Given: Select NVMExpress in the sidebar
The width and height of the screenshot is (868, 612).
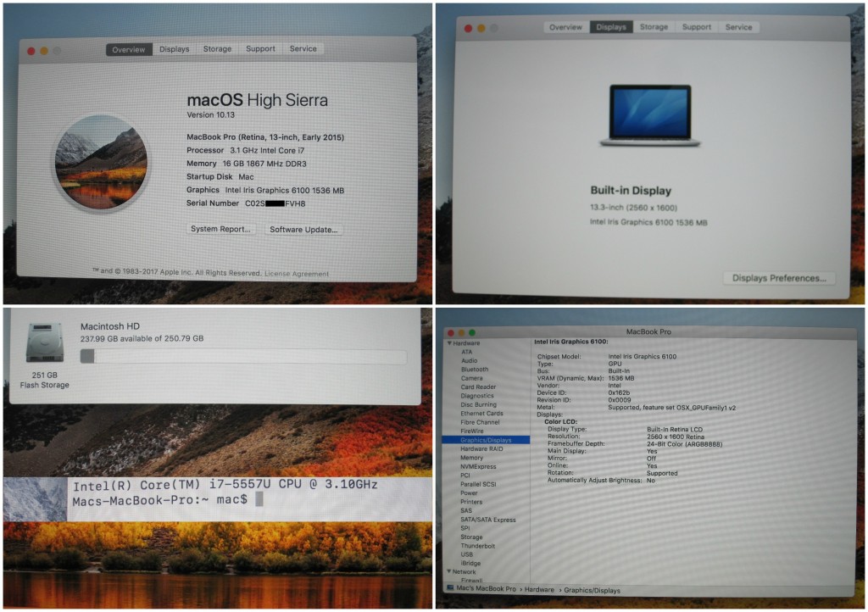Looking at the screenshot, I should pyautogui.click(x=478, y=466).
